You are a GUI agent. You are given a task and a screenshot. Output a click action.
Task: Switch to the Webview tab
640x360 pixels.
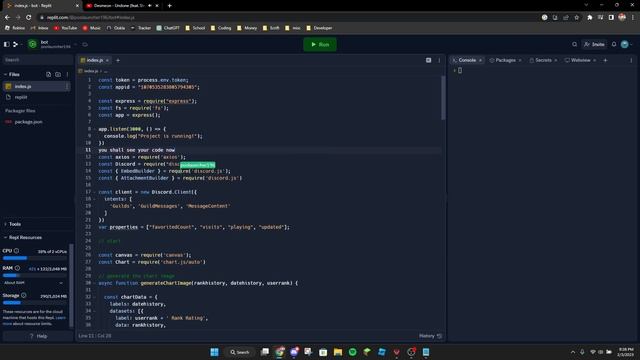coord(580,60)
